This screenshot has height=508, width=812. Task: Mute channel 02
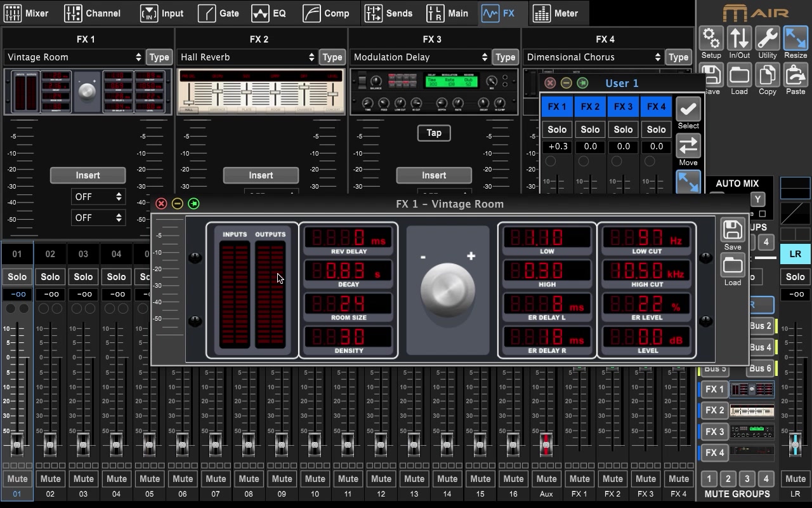click(50, 479)
